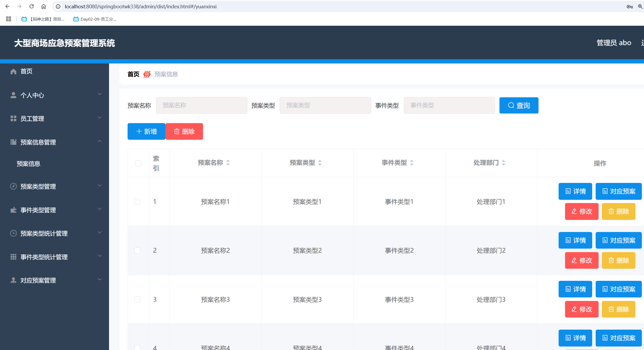The height and width of the screenshot is (350, 644).
Task: Collapse the 预案信息管理 menu chevron
Action: coord(100,141)
